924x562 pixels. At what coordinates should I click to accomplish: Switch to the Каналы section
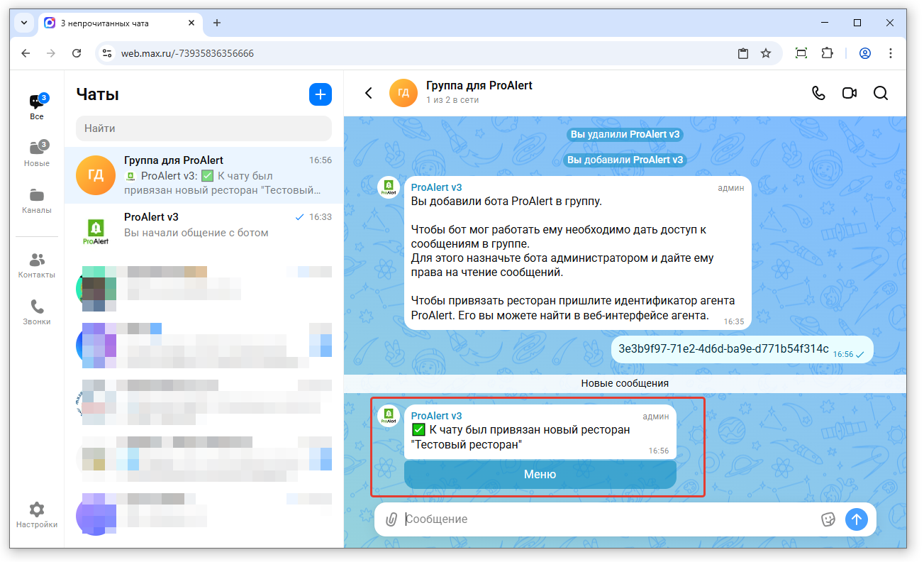point(37,201)
